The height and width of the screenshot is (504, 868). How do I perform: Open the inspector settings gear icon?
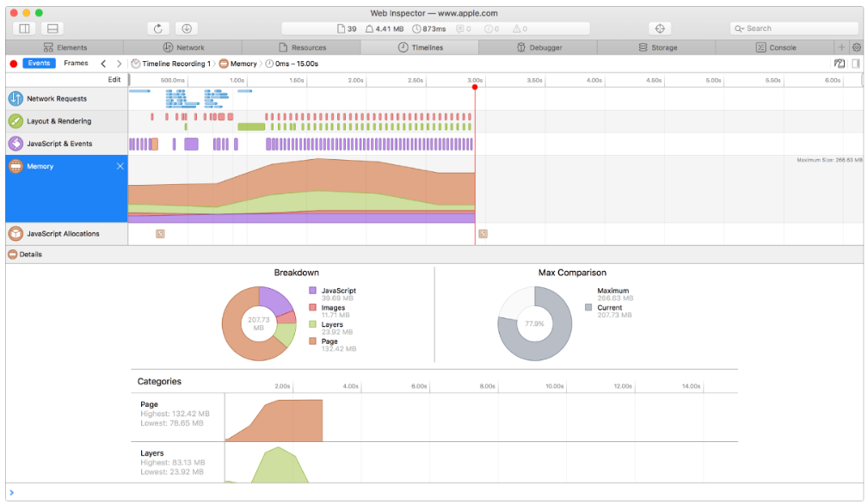coord(856,47)
